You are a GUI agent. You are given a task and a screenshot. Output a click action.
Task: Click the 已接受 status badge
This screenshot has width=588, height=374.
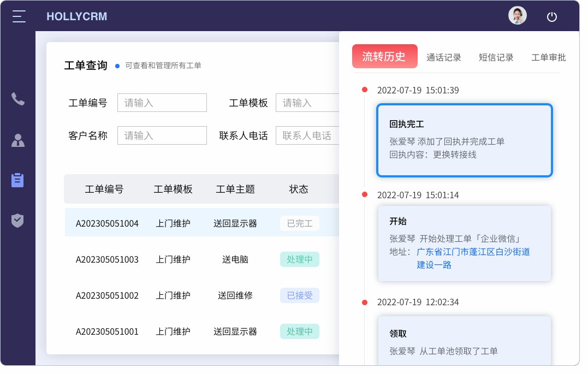300,295
